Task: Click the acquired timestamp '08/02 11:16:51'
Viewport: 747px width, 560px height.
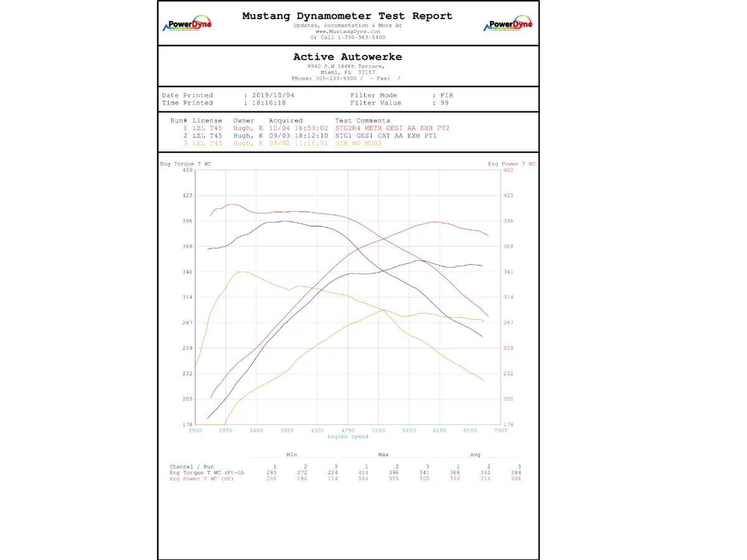Action: pyautogui.click(x=298, y=143)
